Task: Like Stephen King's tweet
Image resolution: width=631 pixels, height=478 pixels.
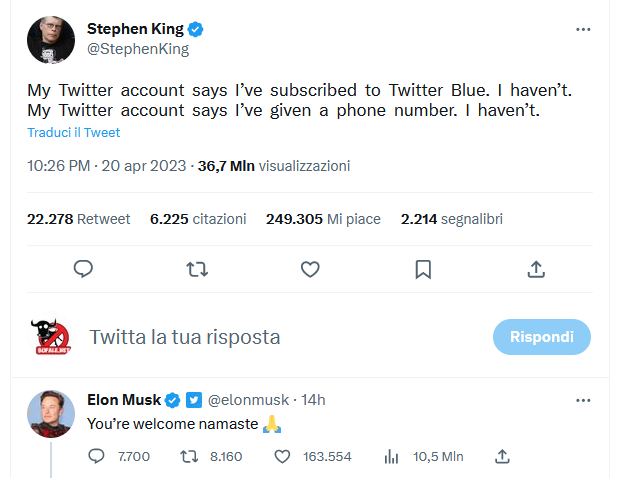Action: (x=310, y=269)
